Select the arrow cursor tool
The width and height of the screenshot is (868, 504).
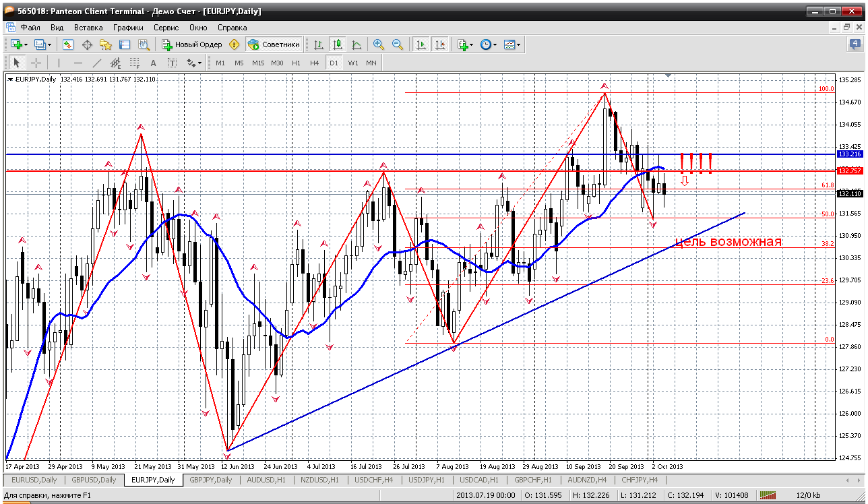[x=17, y=63]
